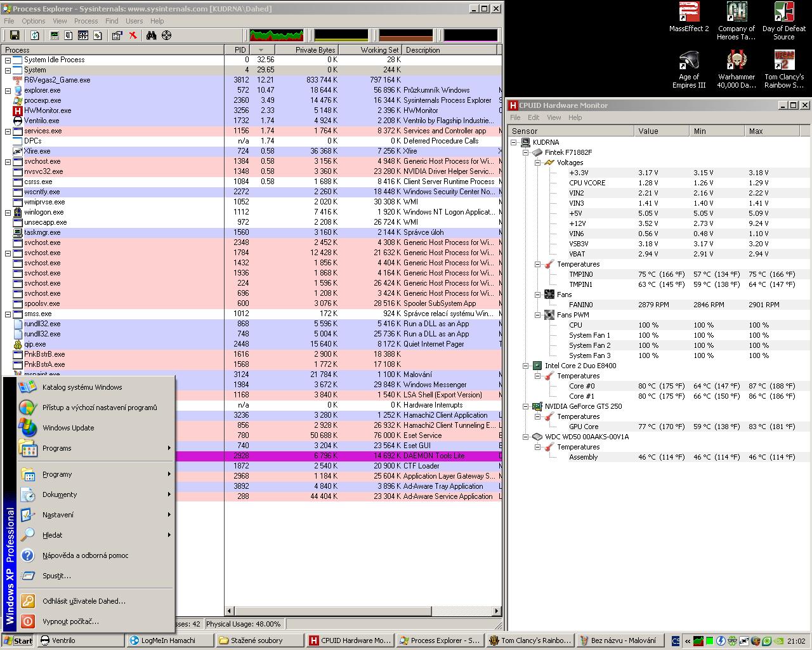Click Vypnout počítač in the Start menu
This screenshot has height=650, width=812.
tap(70, 621)
